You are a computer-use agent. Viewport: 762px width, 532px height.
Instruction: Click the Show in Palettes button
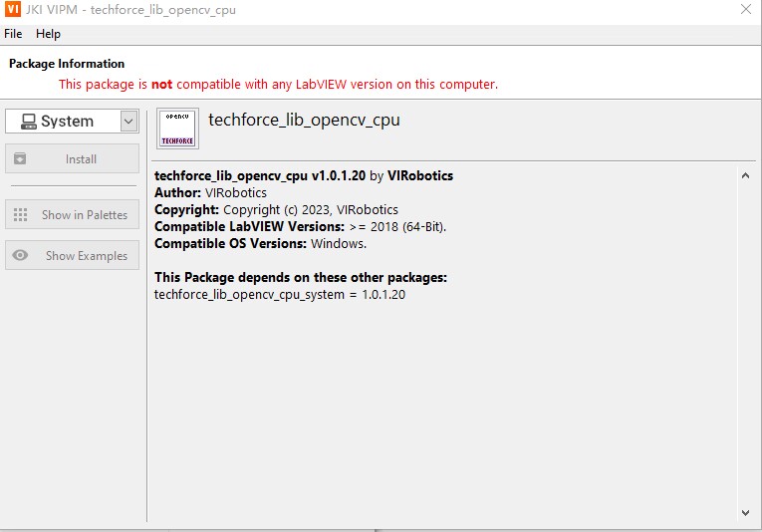click(72, 215)
